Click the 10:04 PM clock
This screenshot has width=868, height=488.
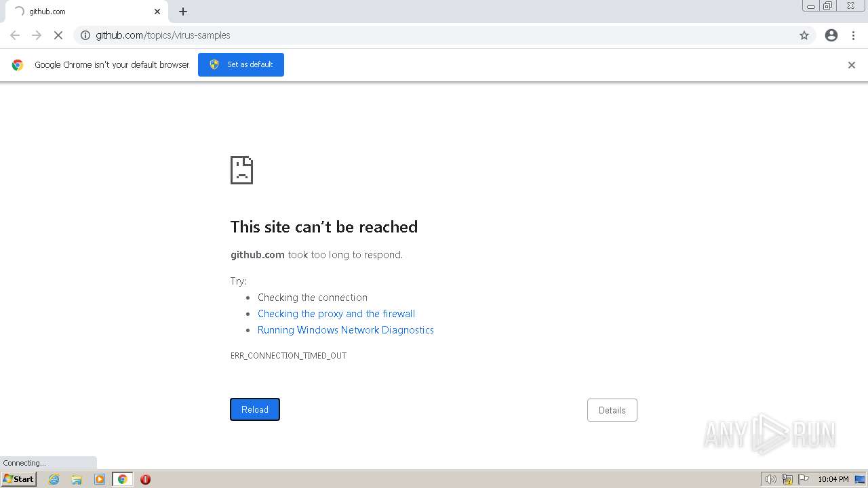tap(833, 479)
